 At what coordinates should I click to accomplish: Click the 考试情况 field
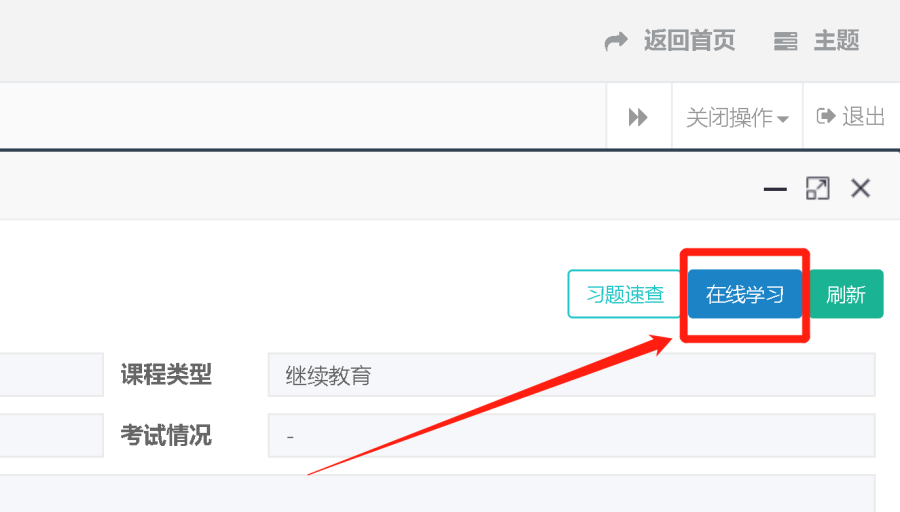coord(572,436)
